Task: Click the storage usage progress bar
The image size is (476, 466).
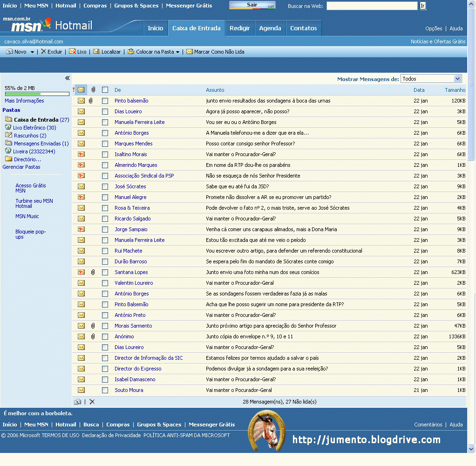Action: click(37, 94)
